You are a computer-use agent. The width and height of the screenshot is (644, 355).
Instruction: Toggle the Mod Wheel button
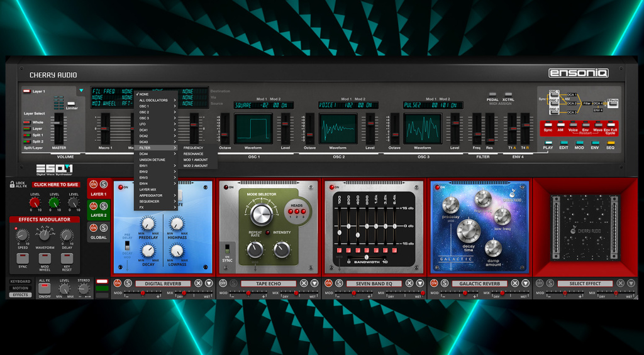point(45,258)
